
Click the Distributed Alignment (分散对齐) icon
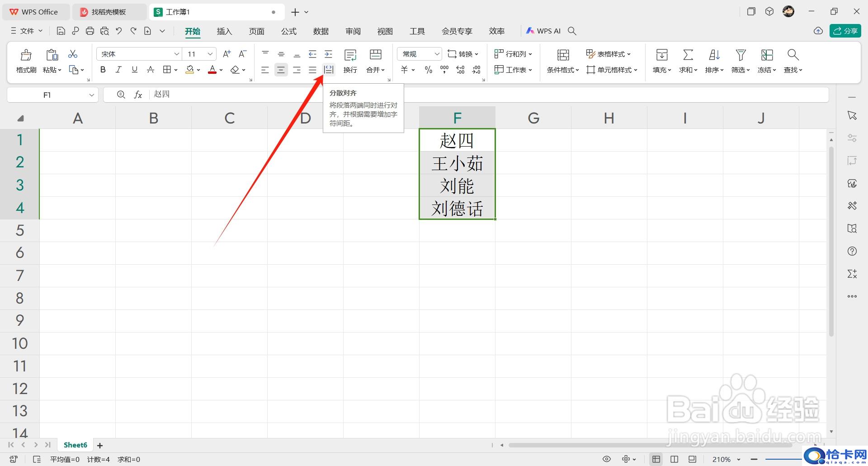coord(329,70)
